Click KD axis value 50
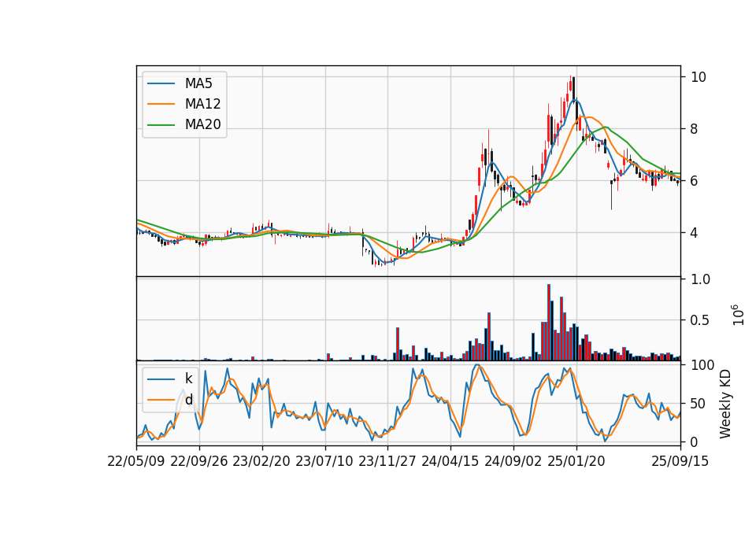The image size is (756, 543). (x=699, y=404)
